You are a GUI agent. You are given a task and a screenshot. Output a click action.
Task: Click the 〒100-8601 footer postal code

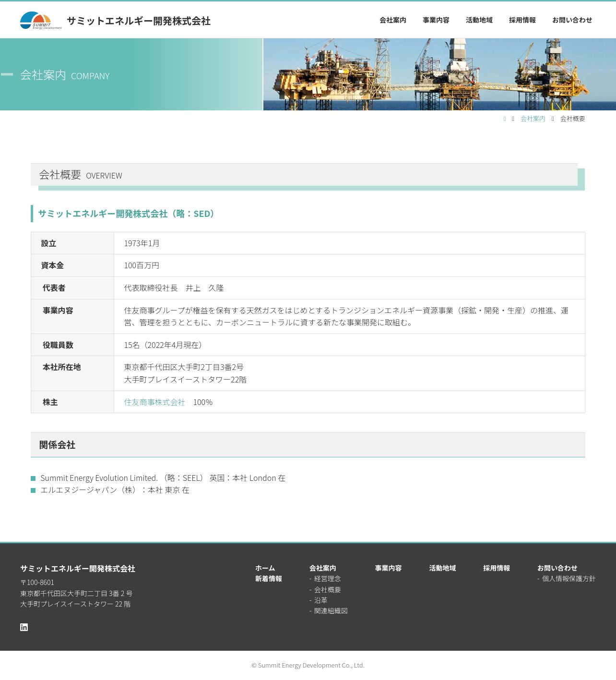pyautogui.click(x=37, y=583)
